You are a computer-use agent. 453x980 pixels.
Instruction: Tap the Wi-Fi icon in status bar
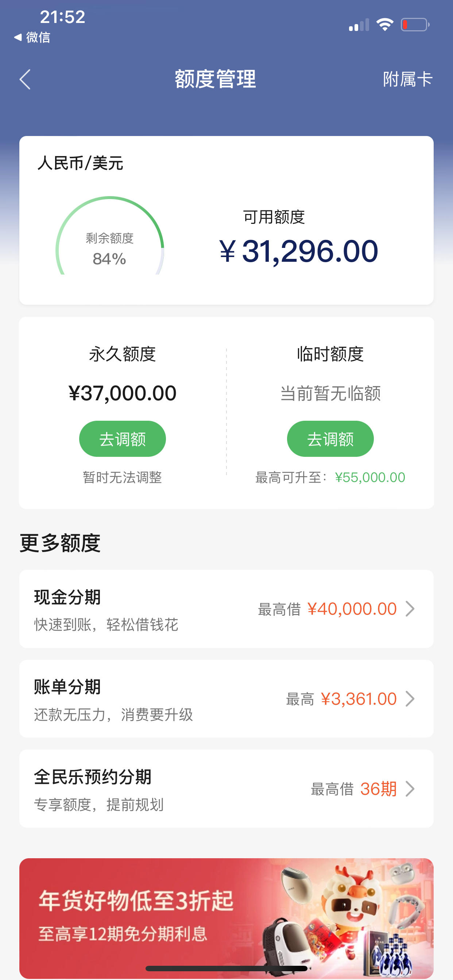coord(385,25)
